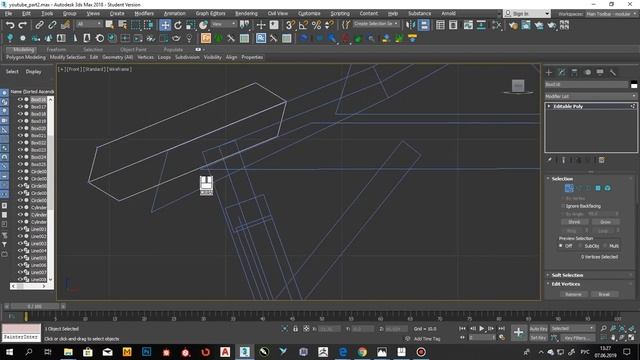Click the Pin Stack icon
The image size is (640, 360).
click(549, 160)
